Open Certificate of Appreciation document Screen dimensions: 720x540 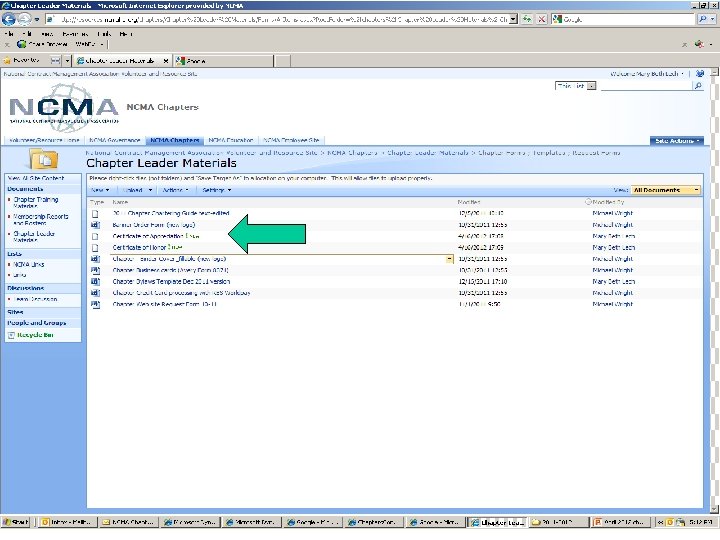point(148,236)
